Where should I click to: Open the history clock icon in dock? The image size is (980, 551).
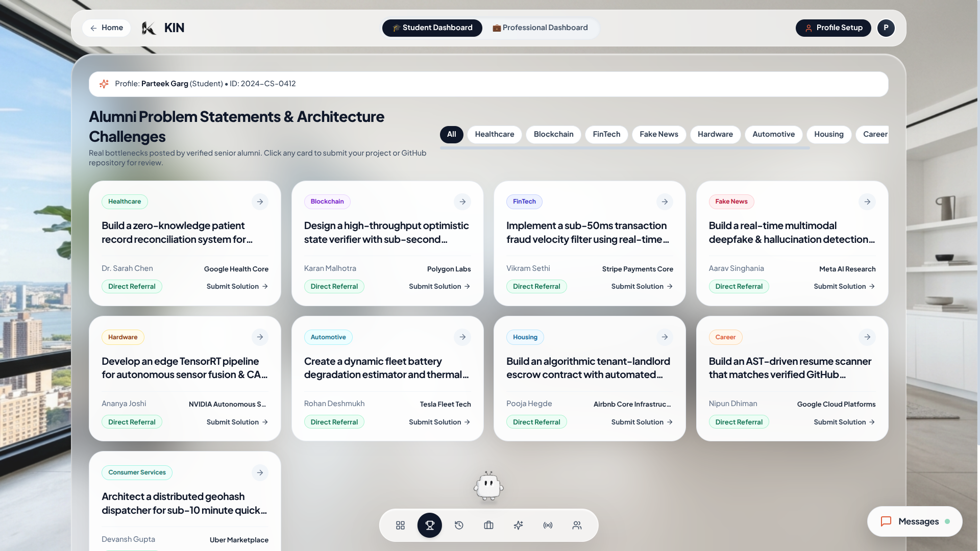(459, 525)
